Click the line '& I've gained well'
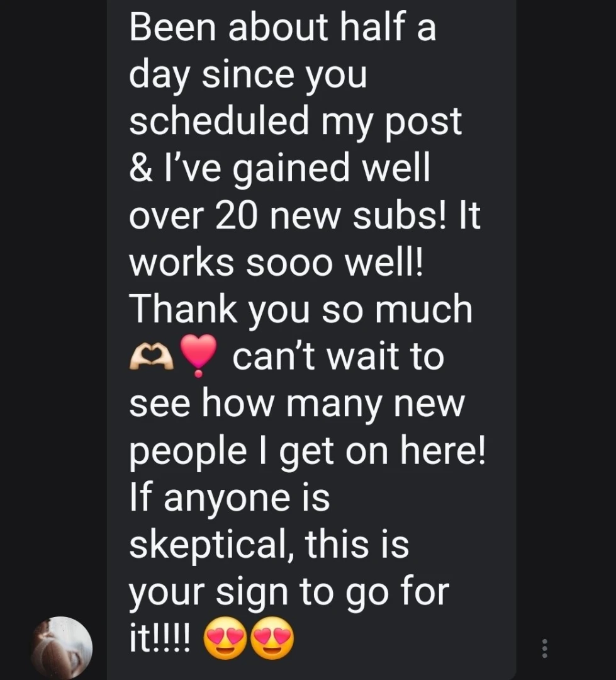This screenshot has width=616, height=680. [x=279, y=169]
